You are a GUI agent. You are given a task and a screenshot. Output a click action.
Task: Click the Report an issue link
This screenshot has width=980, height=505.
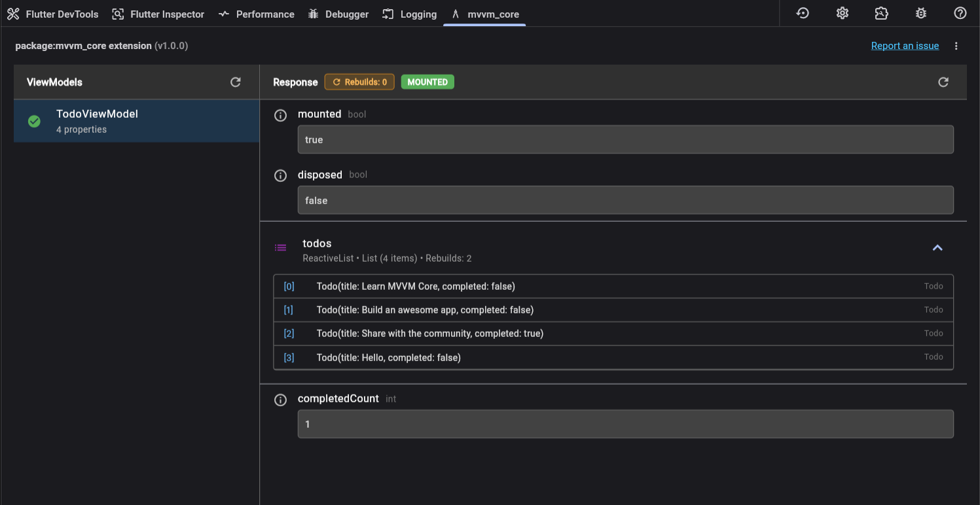(x=905, y=46)
